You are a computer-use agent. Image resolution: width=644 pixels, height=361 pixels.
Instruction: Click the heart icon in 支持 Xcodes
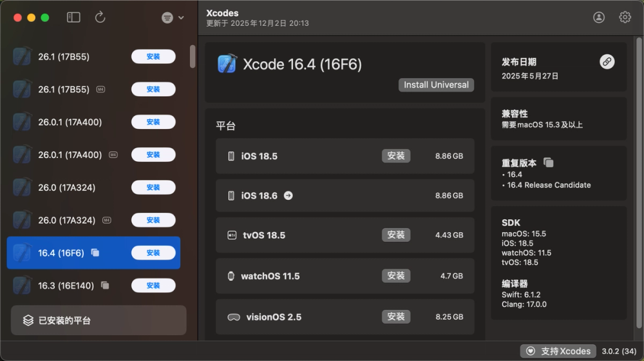[x=531, y=351]
